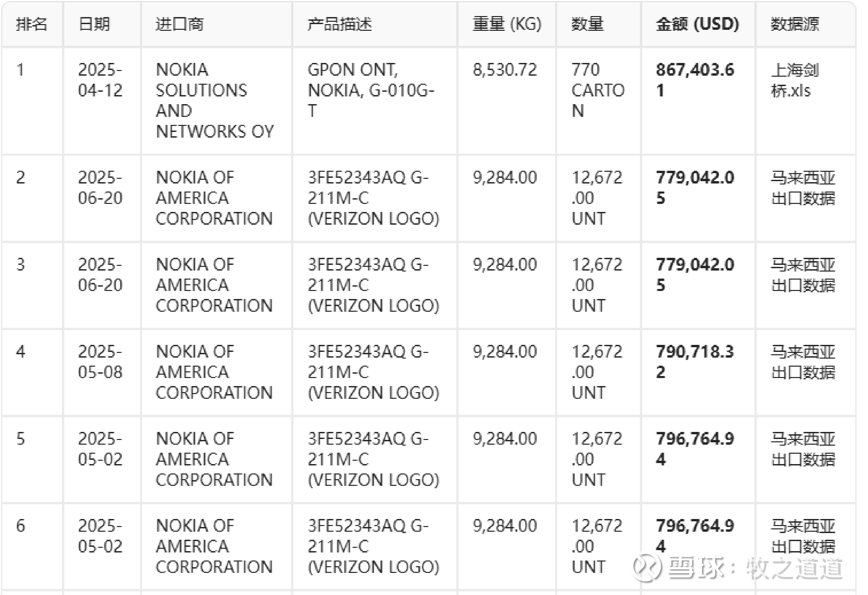The image size is (868, 595).
Task: Open the 上海剑桥.xls data source cell
Action: pyautogui.click(x=794, y=80)
